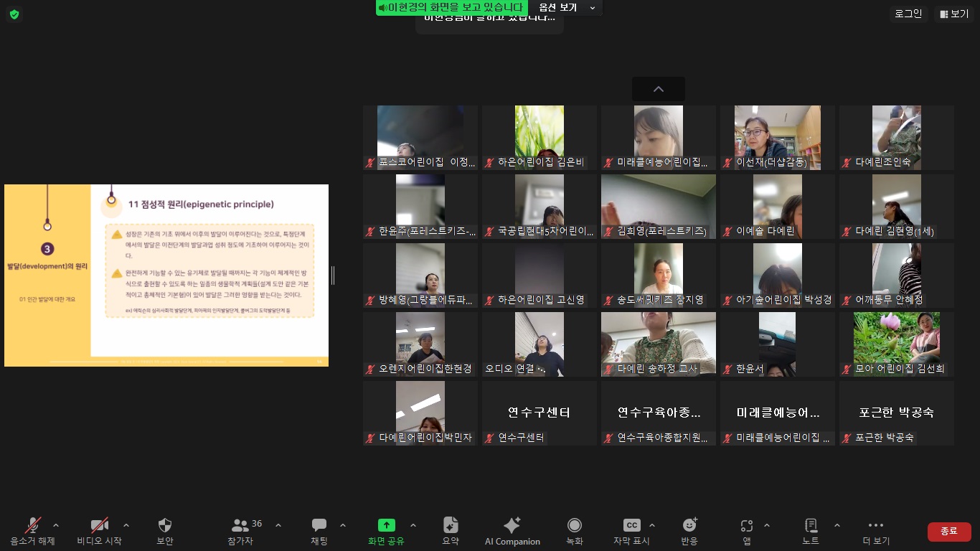Select video tile of 하온어린이집 김은비
980x551 pixels.
click(x=540, y=138)
